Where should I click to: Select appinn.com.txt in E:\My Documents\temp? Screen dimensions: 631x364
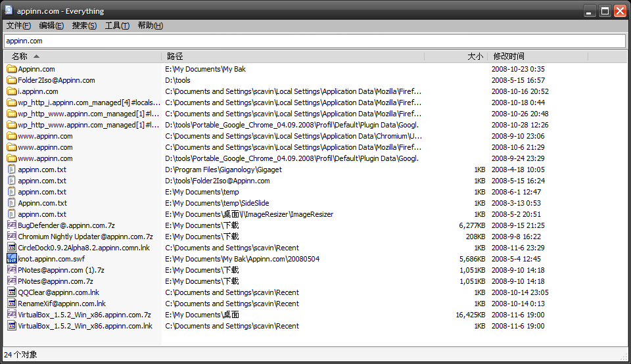tap(42, 192)
